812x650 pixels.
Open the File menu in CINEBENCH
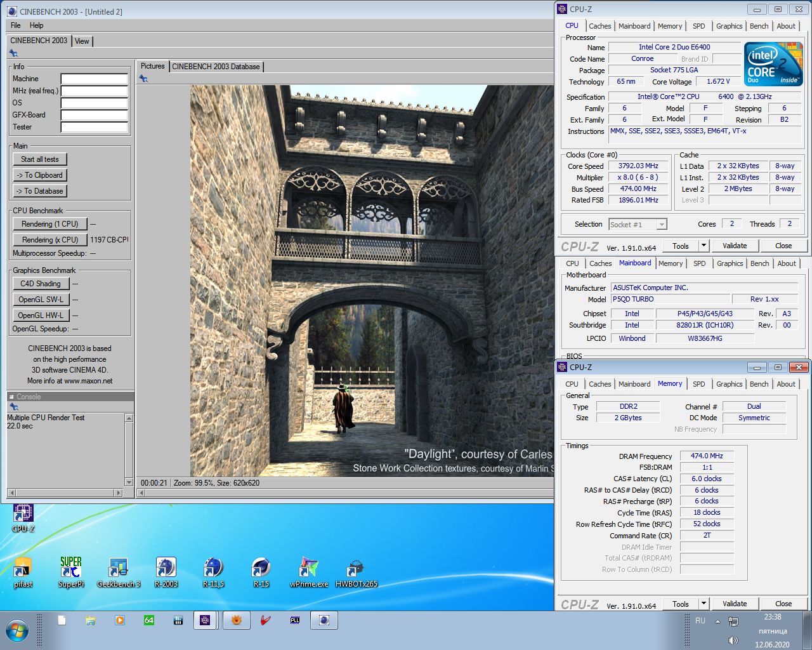click(x=16, y=25)
